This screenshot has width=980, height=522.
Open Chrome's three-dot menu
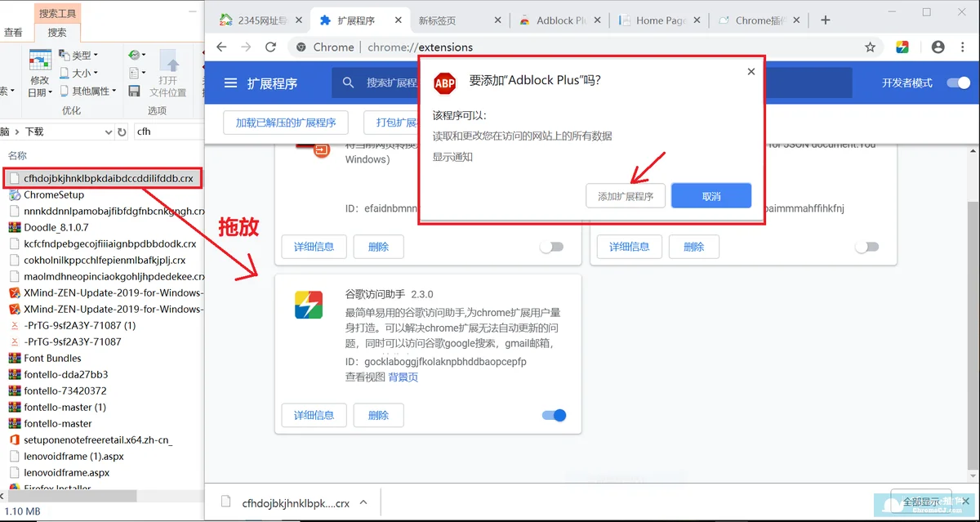point(964,47)
